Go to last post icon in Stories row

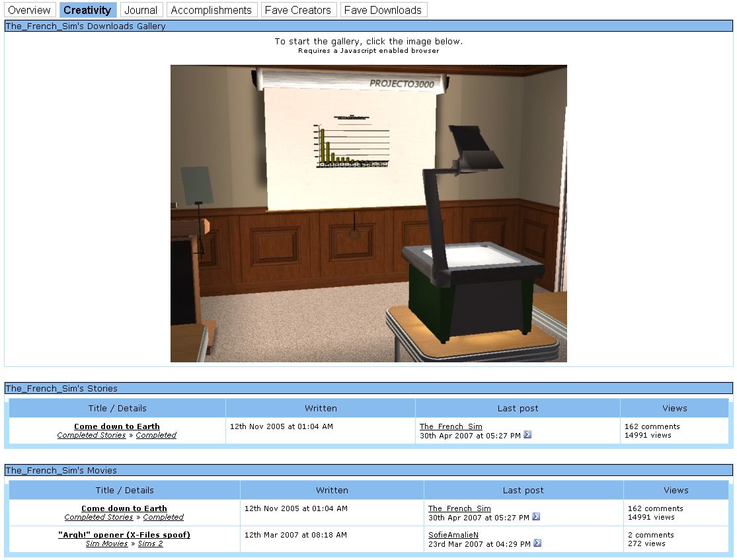(527, 435)
